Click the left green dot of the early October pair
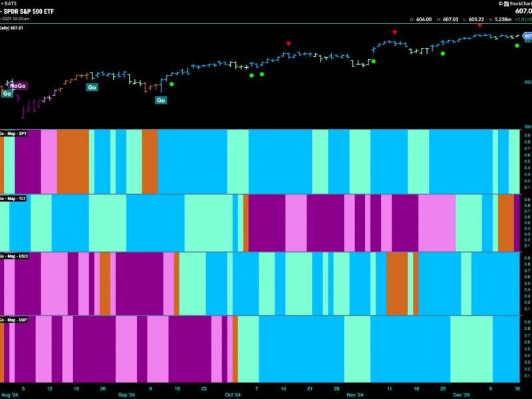 coord(251,75)
